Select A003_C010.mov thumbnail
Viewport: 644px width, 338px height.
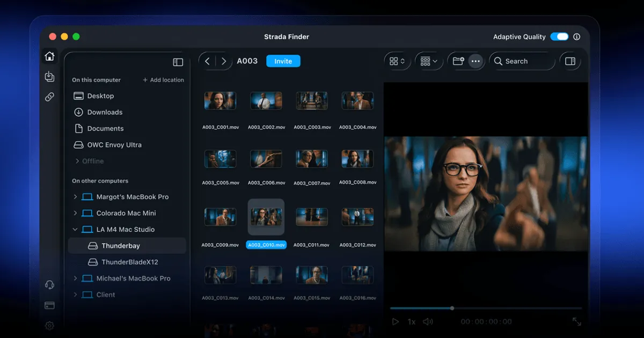(x=266, y=217)
